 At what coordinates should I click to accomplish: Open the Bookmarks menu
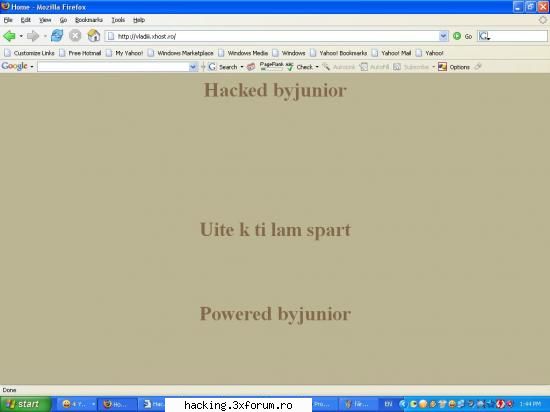89,20
